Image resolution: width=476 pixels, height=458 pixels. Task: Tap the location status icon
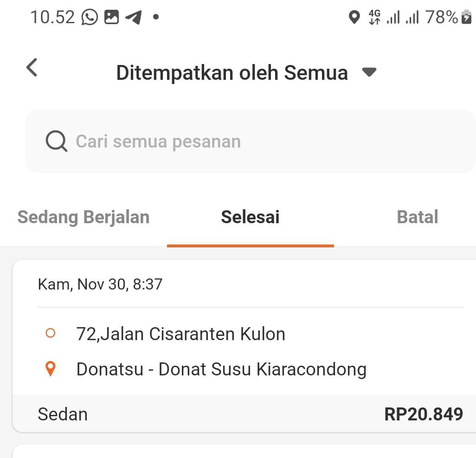point(354,18)
